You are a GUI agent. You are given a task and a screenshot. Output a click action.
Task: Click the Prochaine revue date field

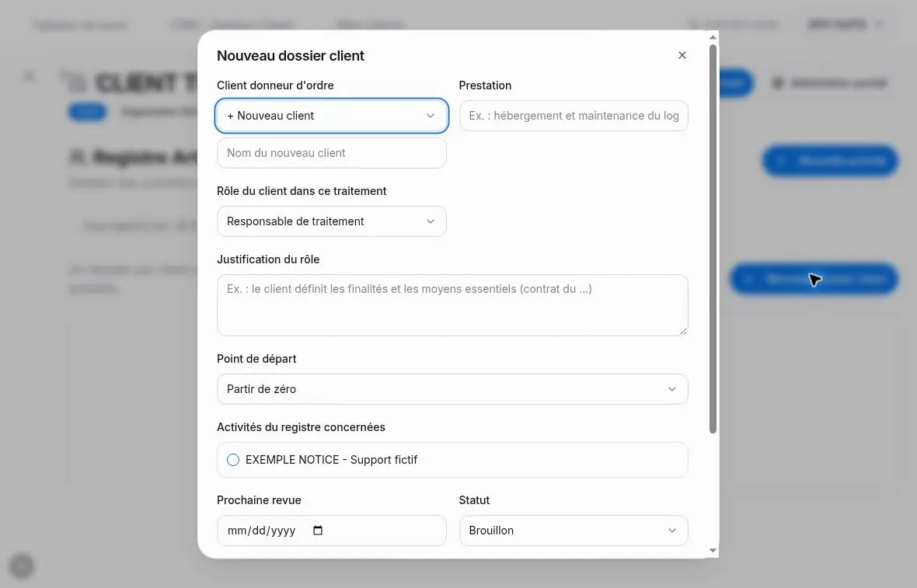[x=332, y=531]
